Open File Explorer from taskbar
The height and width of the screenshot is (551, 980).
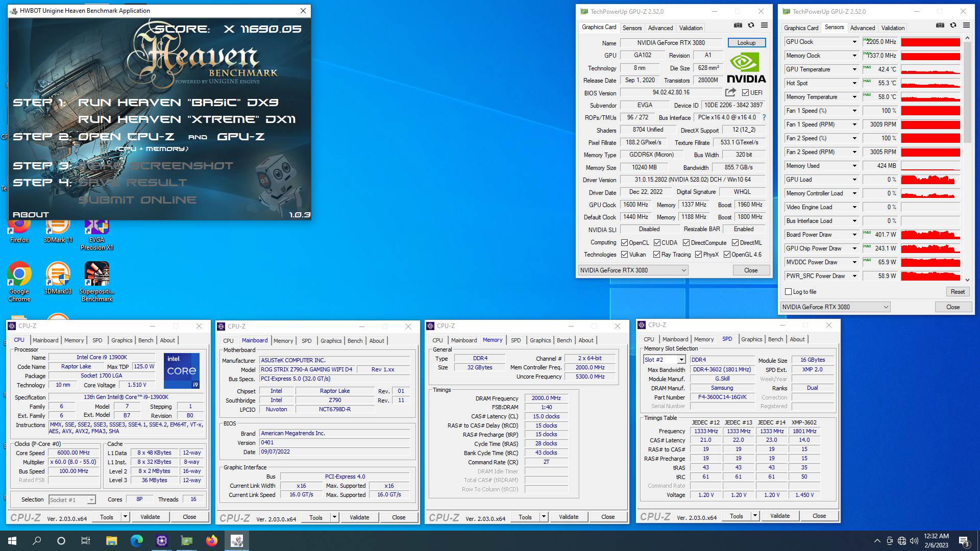pyautogui.click(x=111, y=541)
